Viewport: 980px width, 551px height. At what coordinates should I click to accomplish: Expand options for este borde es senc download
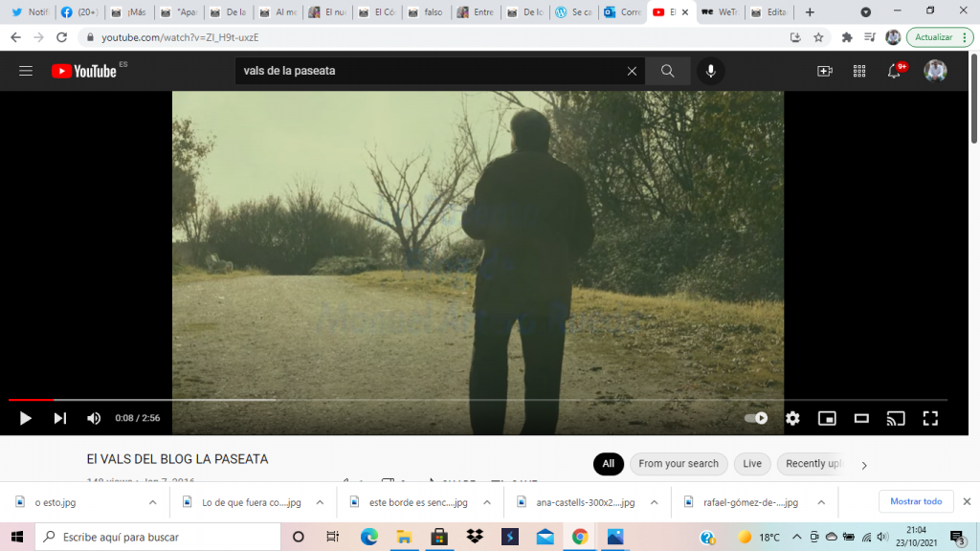click(x=487, y=502)
